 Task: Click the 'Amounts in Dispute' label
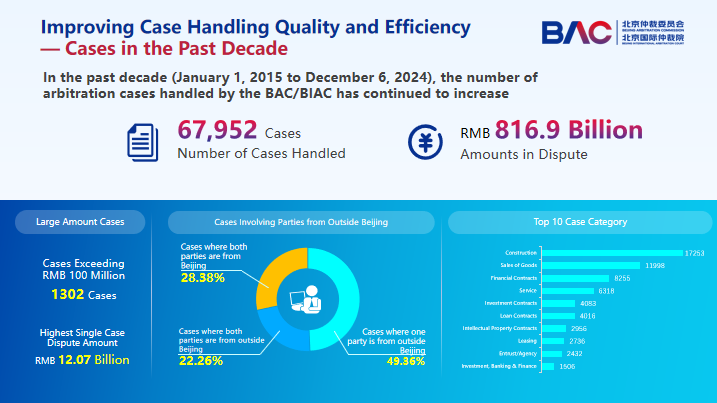[x=524, y=154]
